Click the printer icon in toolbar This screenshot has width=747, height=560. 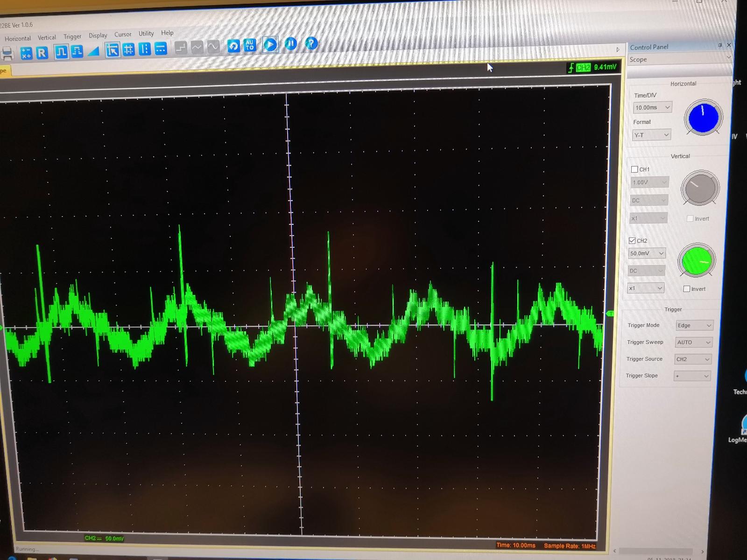7,54
